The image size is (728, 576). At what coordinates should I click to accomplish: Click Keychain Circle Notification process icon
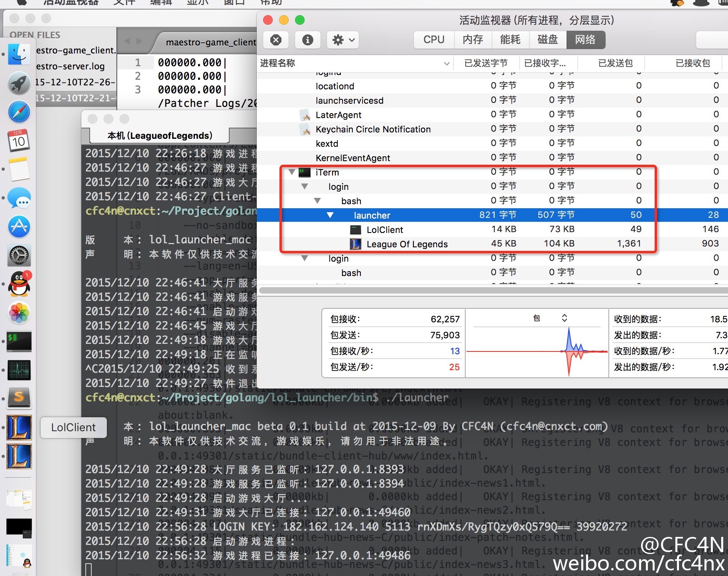(x=305, y=129)
